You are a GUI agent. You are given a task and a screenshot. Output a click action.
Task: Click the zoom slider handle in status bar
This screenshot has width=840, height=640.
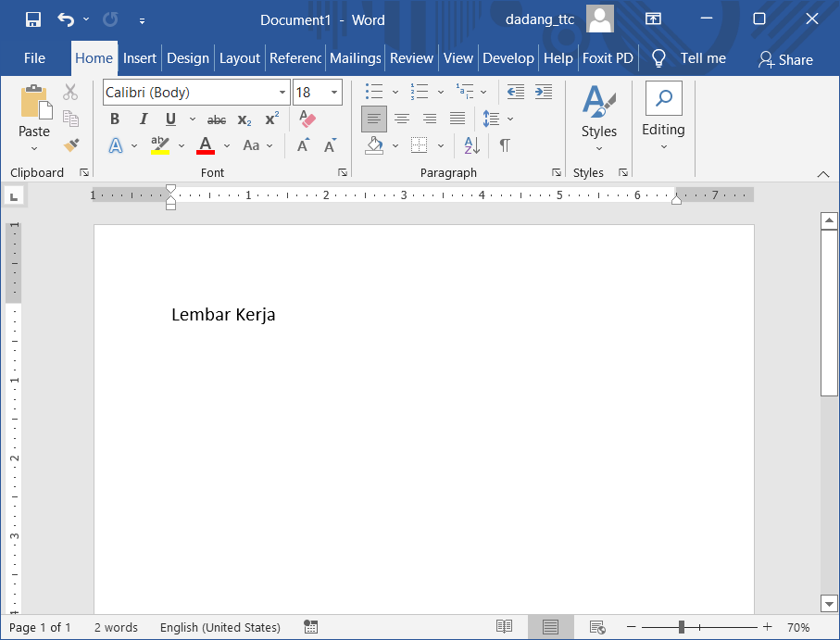pyautogui.click(x=681, y=627)
